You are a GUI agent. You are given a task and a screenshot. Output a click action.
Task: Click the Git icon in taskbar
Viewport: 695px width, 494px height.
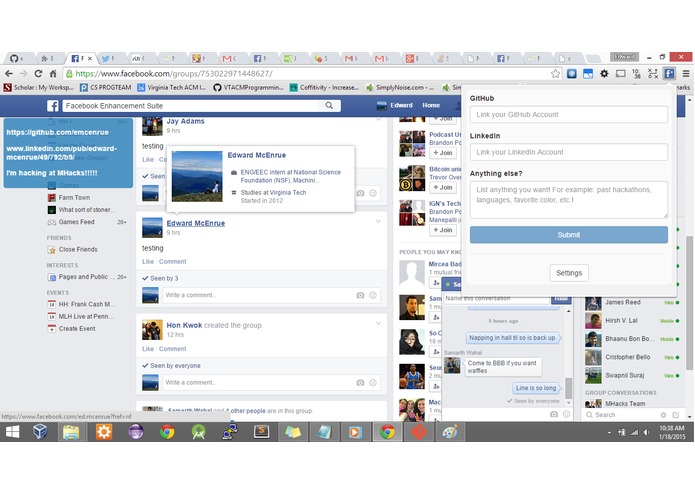(x=418, y=432)
